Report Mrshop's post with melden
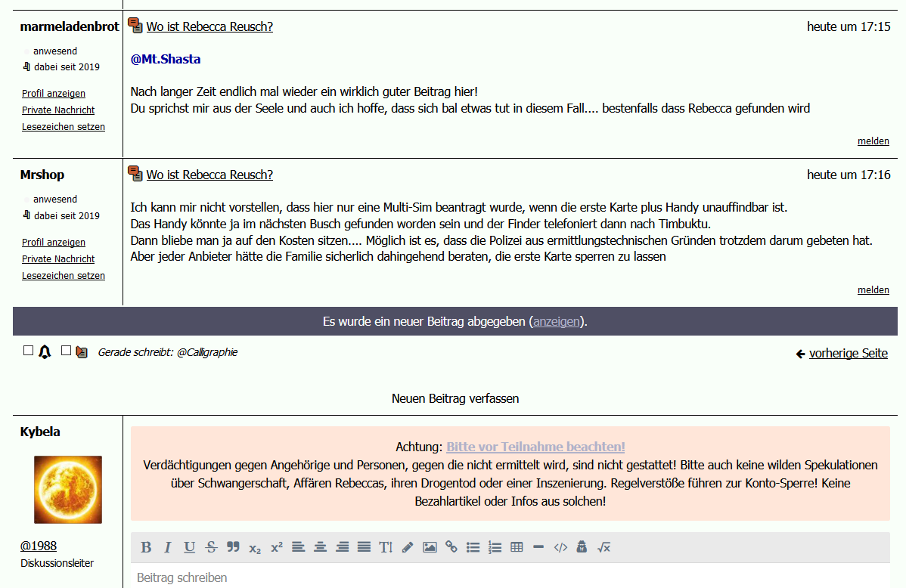This screenshot has height=588, width=906. (x=873, y=290)
